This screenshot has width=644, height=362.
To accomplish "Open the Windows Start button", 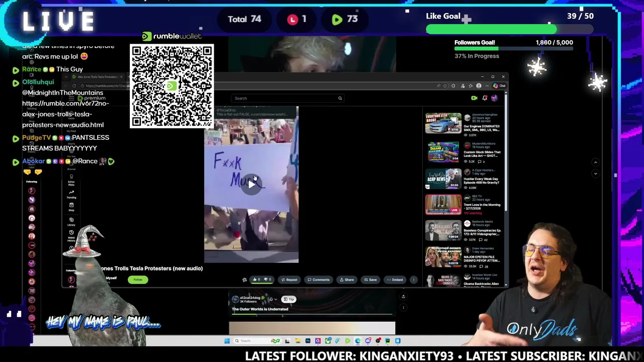I will [x=227, y=341].
